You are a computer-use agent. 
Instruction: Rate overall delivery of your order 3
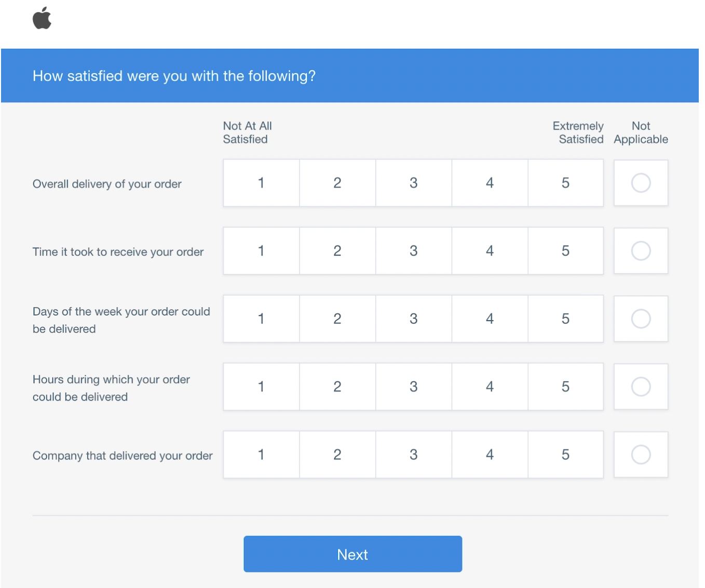point(414,183)
